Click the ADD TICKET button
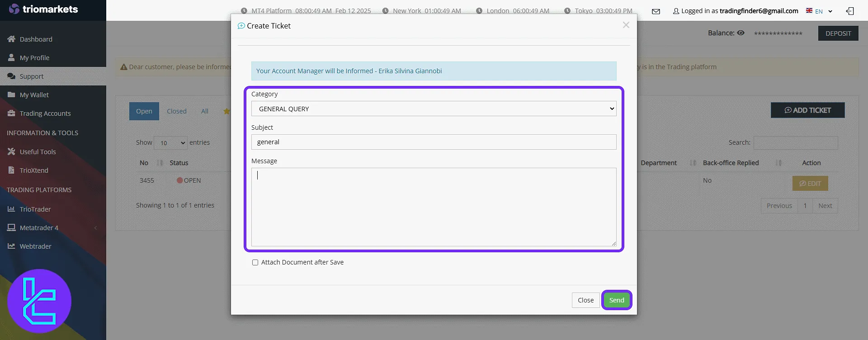Image resolution: width=868 pixels, height=340 pixels. pyautogui.click(x=807, y=110)
